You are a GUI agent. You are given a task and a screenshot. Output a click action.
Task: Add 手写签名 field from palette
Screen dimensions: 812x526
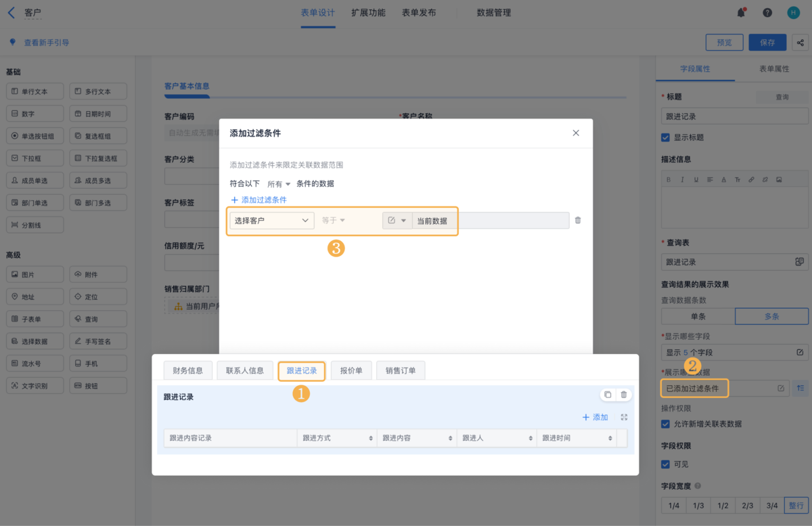pos(98,341)
